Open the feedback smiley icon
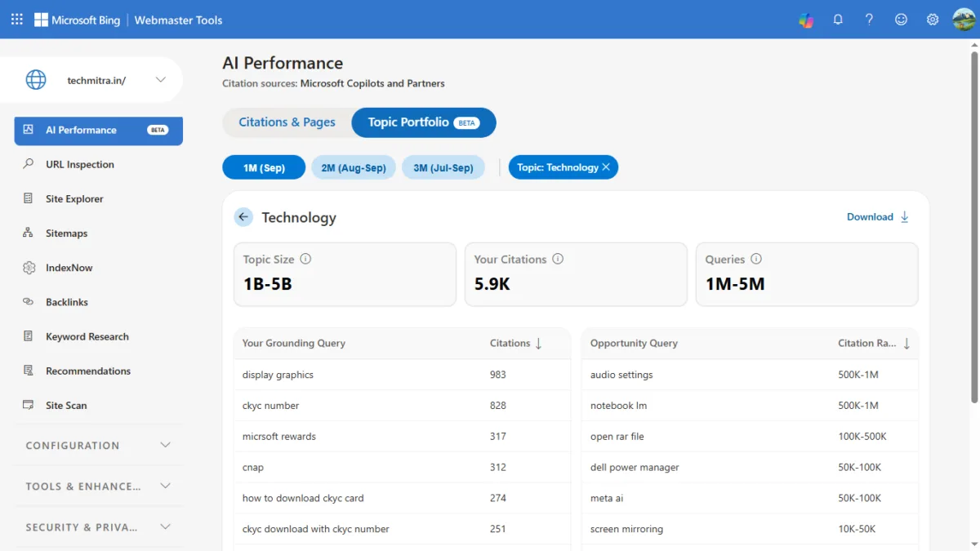Screen dimensions: 980x551 [901, 20]
